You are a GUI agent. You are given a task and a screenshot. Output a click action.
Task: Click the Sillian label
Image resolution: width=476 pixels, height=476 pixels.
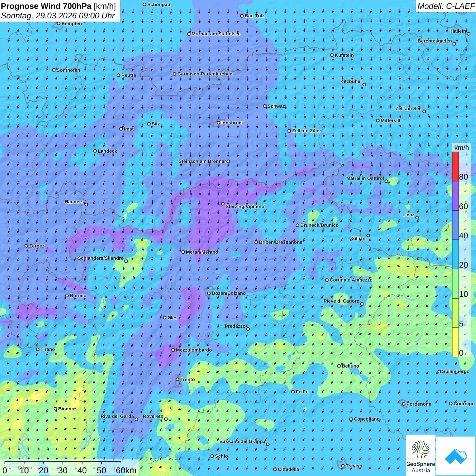tap(358, 238)
